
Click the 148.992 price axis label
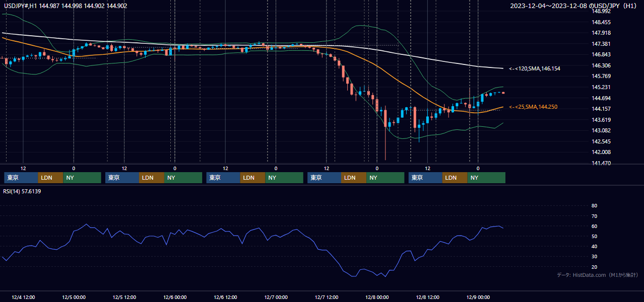(601, 11)
